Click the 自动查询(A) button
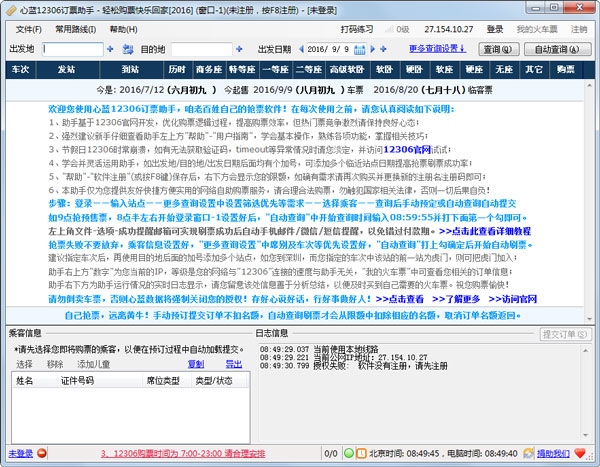Viewport: 600px width, 467px height. click(557, 49)
